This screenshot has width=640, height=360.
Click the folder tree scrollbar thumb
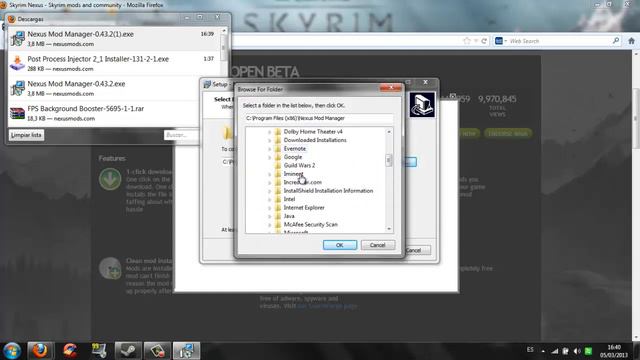pyautogui.click(x=389, y=160)
